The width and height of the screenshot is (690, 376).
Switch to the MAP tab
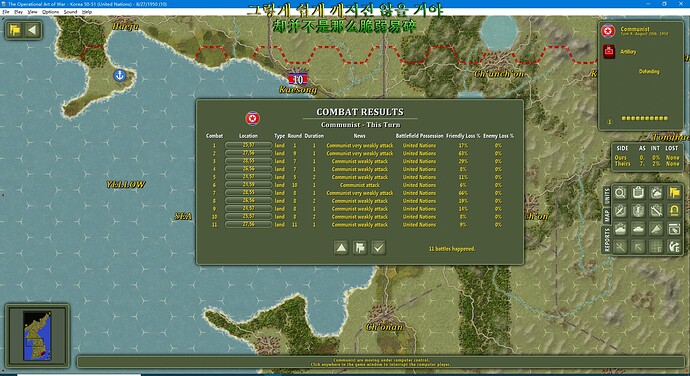coord(607,216)
